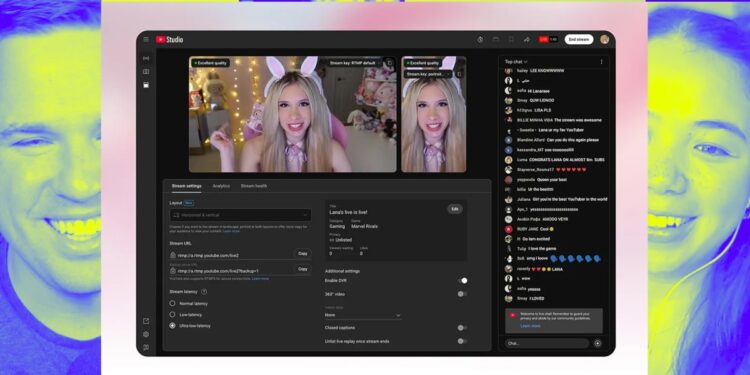Click the 'Marvel Rivals' game text
The width and height of the screenshot is (750, 375).
(x=364, y=226)
